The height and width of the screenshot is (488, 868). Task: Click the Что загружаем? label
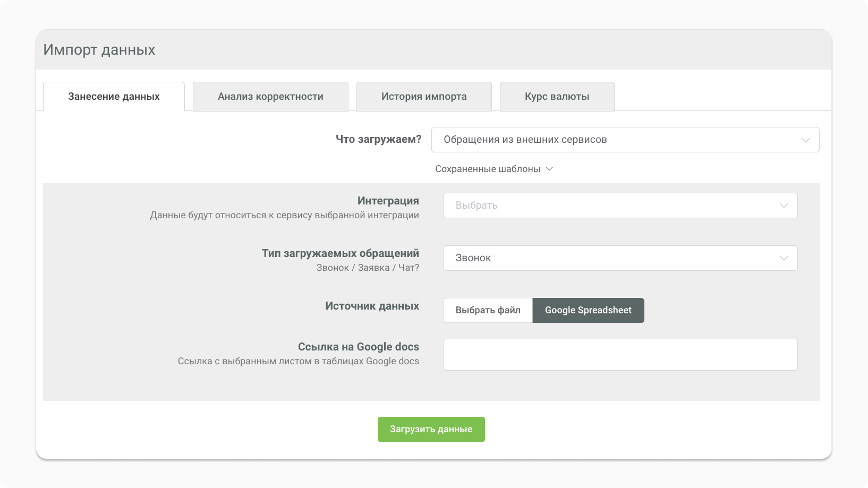tap(378, 139)
